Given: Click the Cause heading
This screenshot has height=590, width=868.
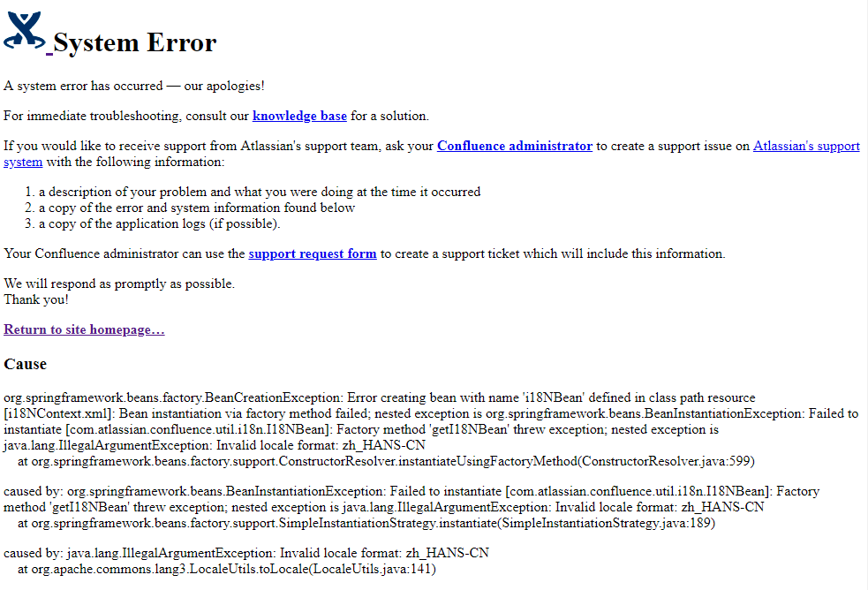Looking at the screenshot, I should 25,364.
